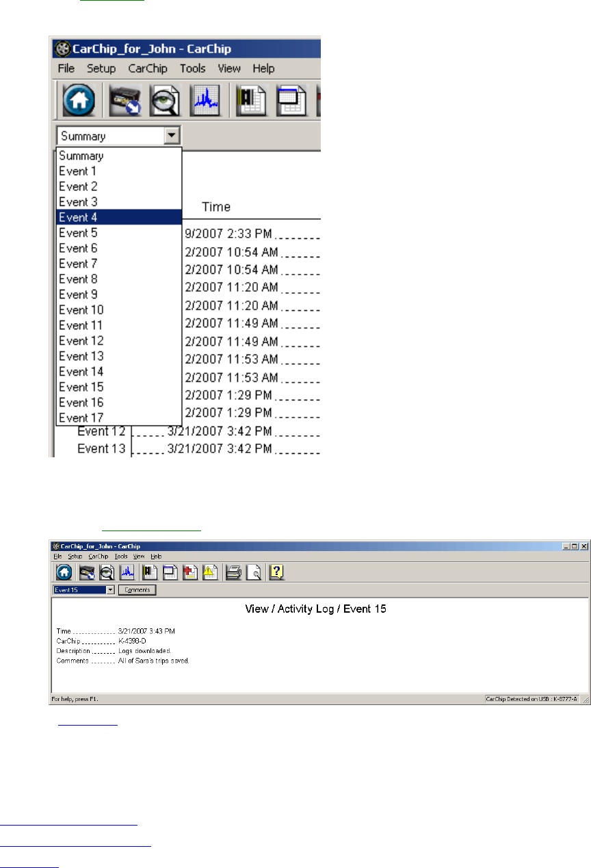The image size is (591, 868).
Task: Click the blue graph icon in Event 15 window
Action: pos(127,572)
